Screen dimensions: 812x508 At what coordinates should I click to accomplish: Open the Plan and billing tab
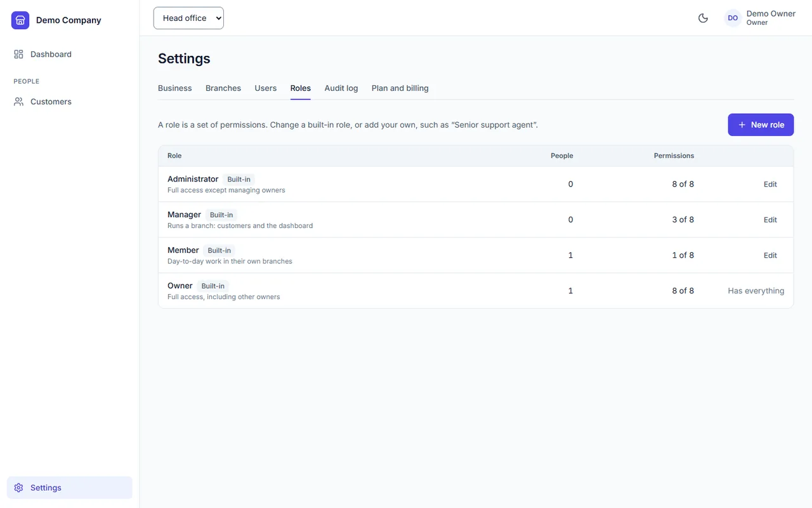click(400, 88)
